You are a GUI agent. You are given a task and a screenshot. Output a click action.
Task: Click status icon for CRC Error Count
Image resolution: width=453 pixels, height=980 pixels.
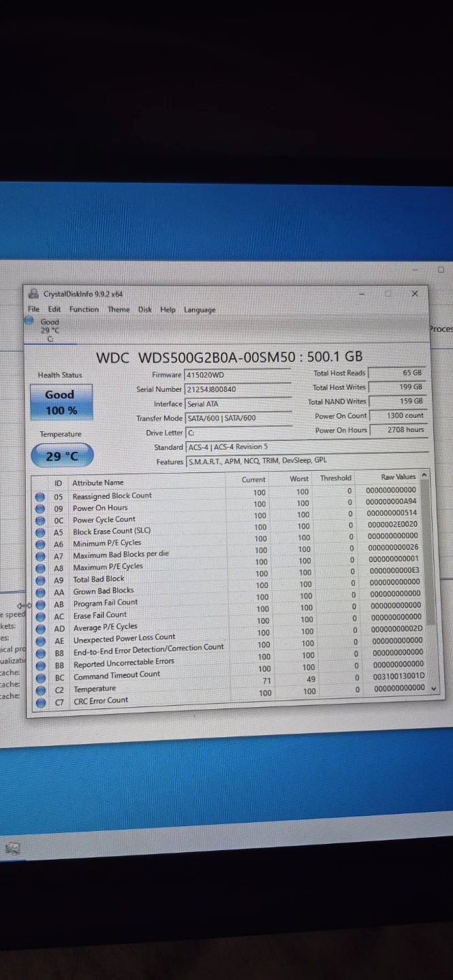(41, 702)
